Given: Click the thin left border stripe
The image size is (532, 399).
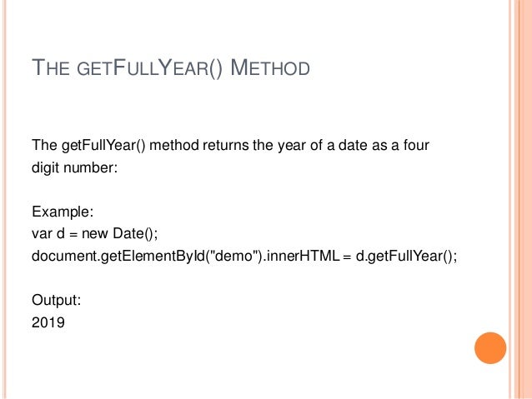Looking at the screenshot, I should [x=4, y=199].
